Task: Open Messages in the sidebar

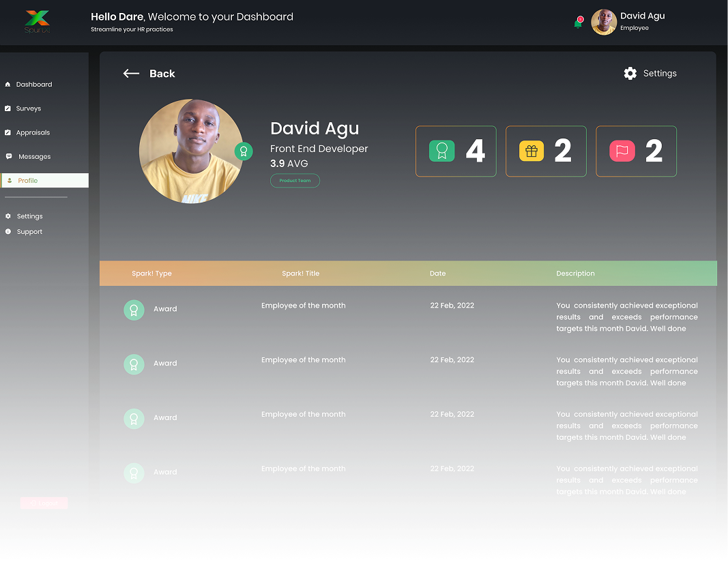Action: point(34,157)
